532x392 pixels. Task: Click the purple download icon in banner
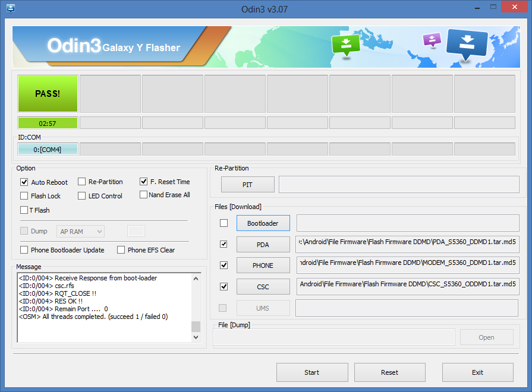pos(432,40)
